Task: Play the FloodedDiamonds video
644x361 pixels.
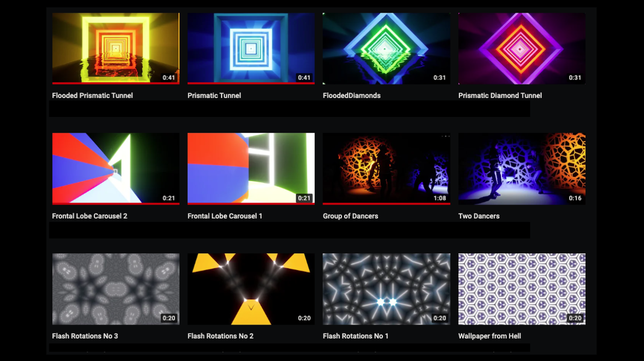Action: tap(386, 48)
